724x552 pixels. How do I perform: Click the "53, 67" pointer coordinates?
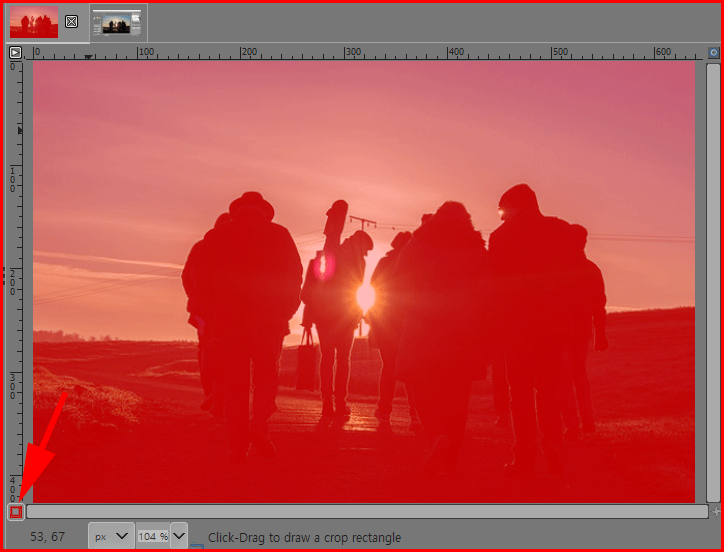click(x=48, y=537)
